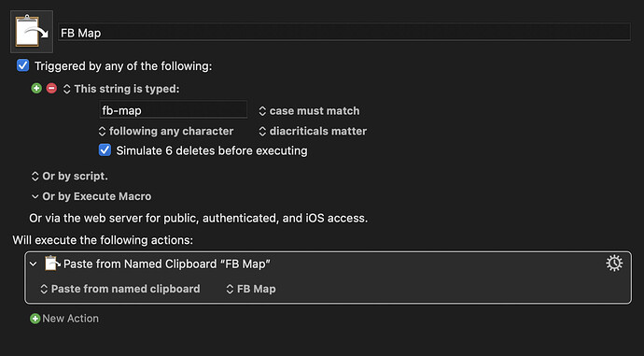Change the 'Paste from named clipboard' operation
The width and height of the screenshot is (644, 356).
pyautogui.click(x=119, y=289)
